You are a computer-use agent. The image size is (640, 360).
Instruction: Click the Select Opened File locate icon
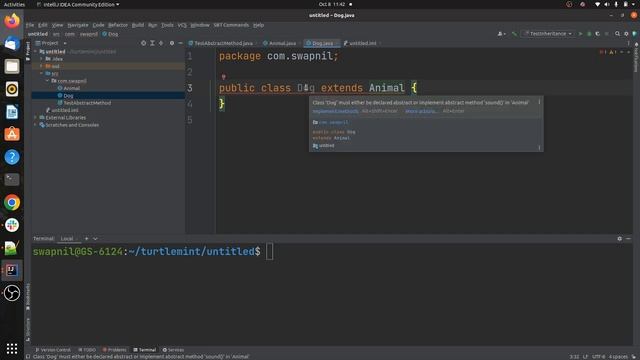(143, 43)
